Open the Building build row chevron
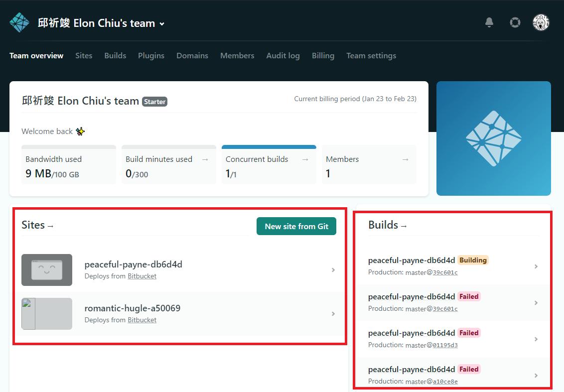 [536, 266]
